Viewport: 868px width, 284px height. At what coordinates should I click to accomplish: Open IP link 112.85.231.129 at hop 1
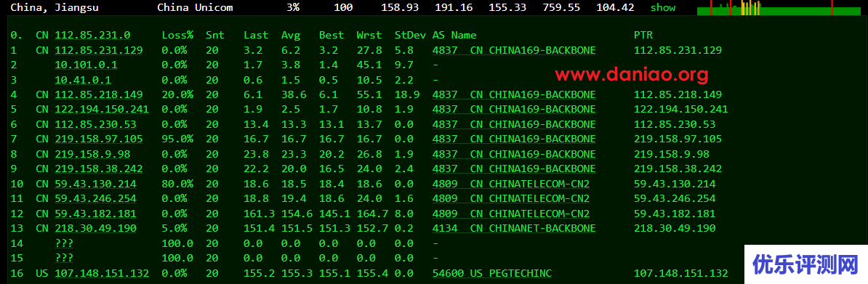(99, 50)
